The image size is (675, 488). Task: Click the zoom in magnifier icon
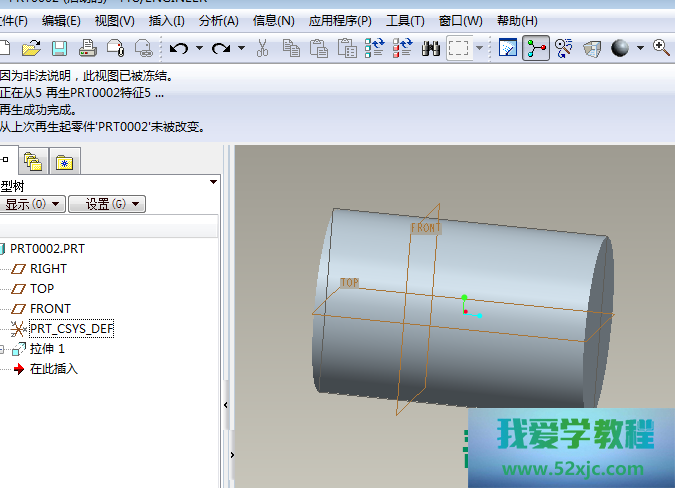[660, 47]
